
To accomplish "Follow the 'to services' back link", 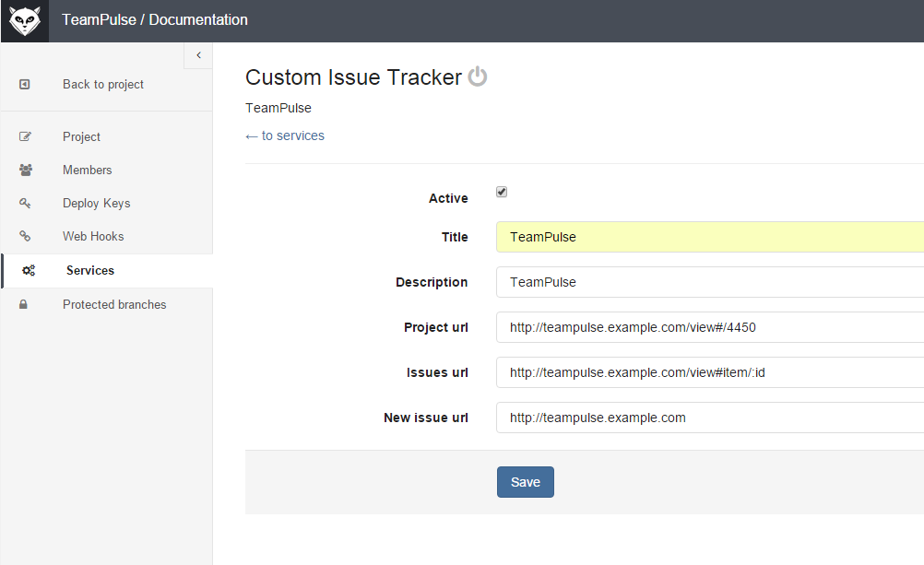I will click(285, 136).
